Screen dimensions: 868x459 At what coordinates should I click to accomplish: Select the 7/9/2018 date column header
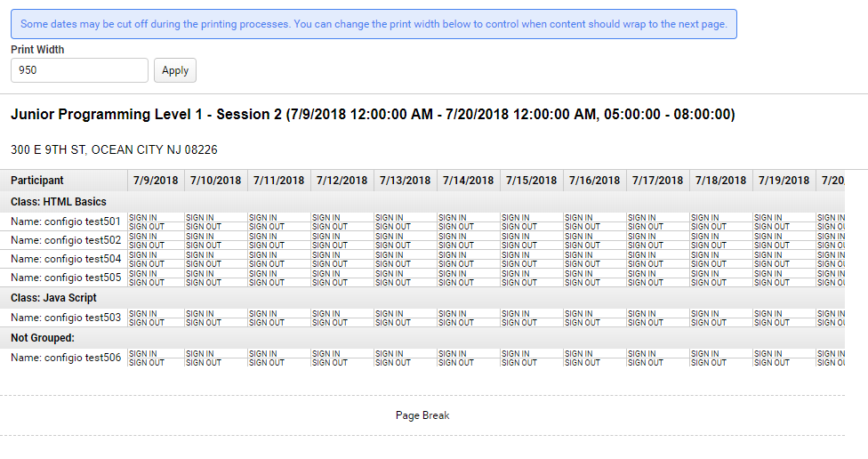(x=156, y=181)
